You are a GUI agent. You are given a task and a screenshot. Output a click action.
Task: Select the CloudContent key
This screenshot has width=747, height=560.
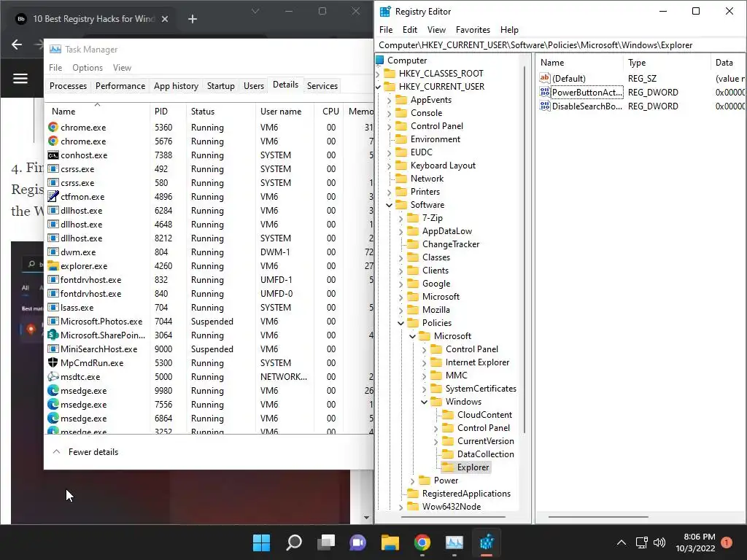pos(484,415)
